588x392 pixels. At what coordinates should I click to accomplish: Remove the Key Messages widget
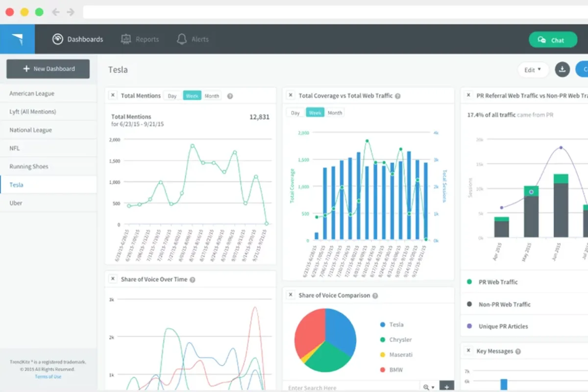tap(469, 351)
